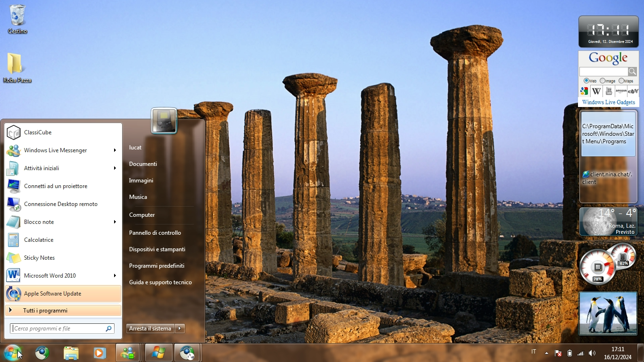Expand the Windows Live Messenger submenu arrow
644x362 pixels.
115,150
